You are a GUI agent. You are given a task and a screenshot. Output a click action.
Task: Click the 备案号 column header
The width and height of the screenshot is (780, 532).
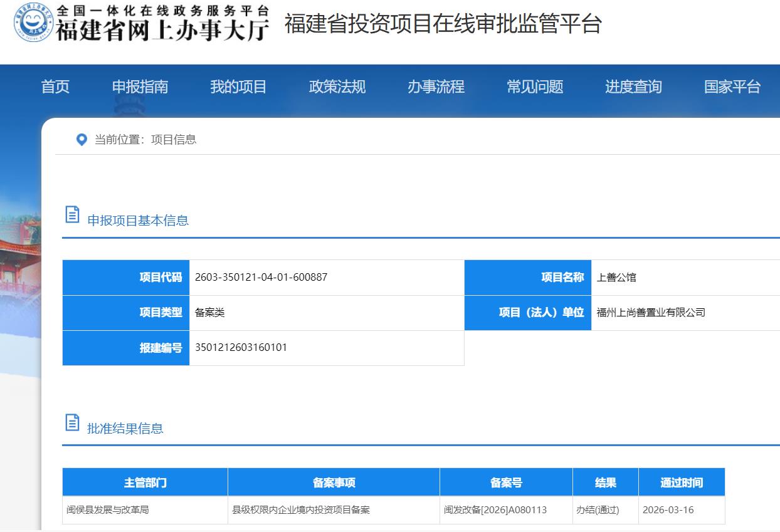coord(506,482)
